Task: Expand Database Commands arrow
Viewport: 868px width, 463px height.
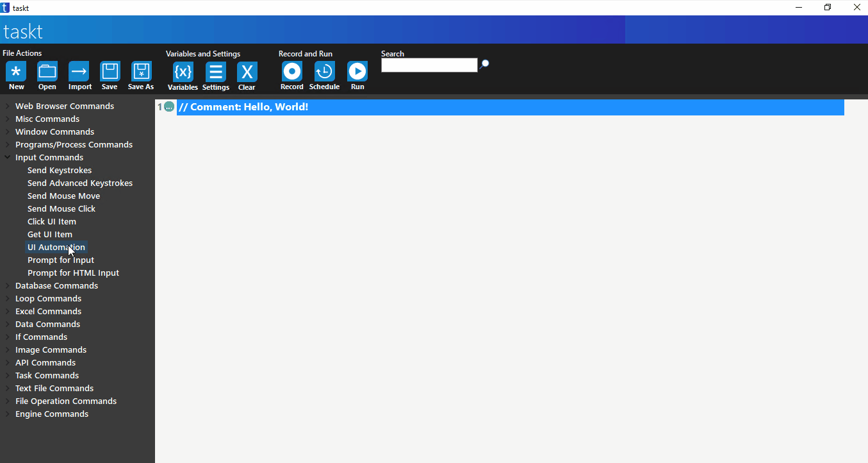Action: pos(7,285)
